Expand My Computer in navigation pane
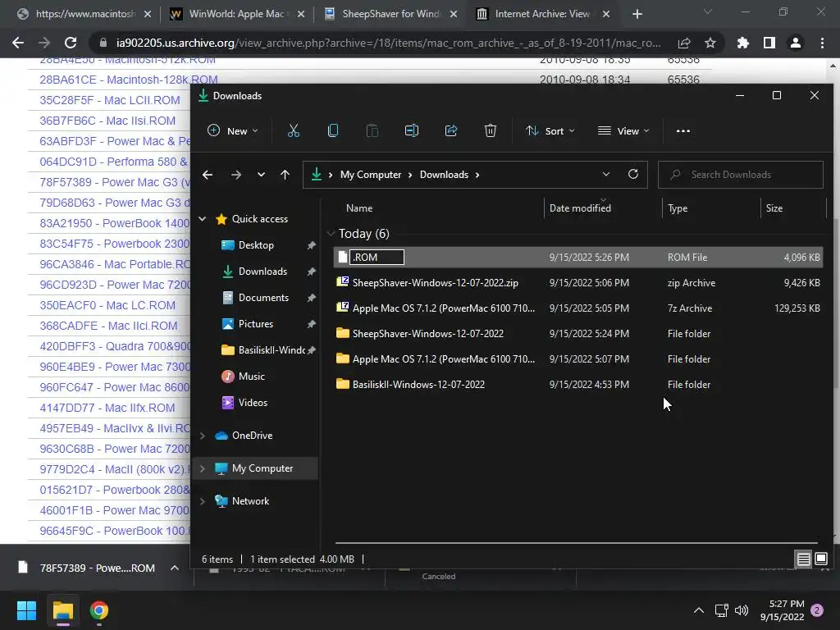 click(x=203, y=468)
